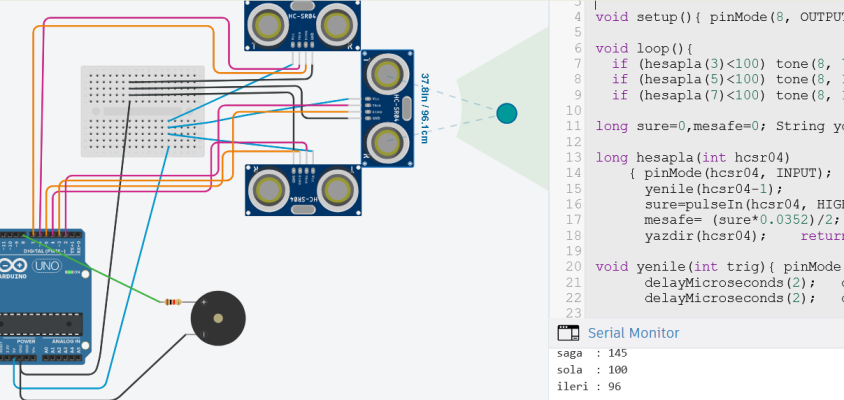
Task: Click the white mini breadboard
Action: (142, 110)
